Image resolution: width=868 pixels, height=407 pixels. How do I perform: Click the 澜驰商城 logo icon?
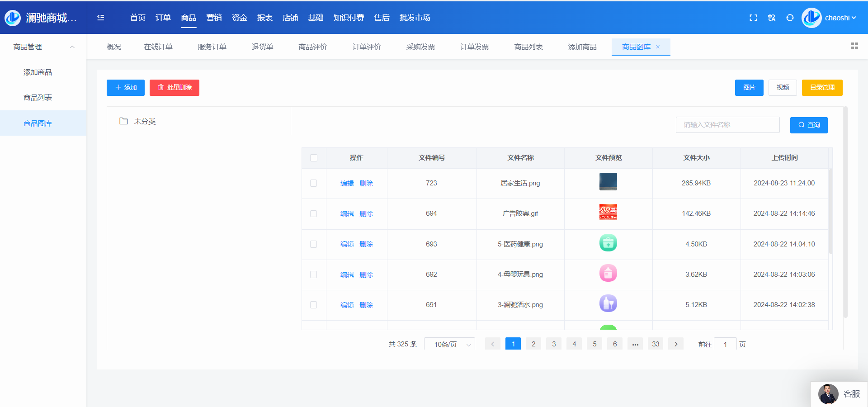(13, 18)
